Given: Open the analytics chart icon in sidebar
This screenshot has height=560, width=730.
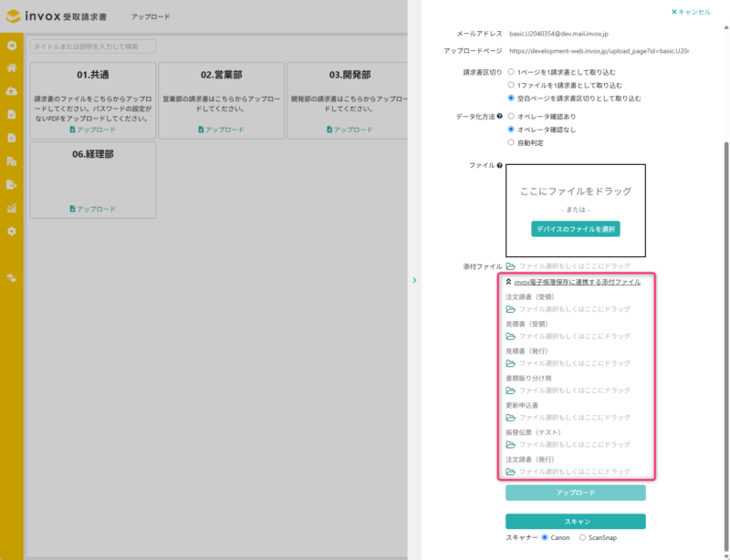Looking at the screenshot, I should click(14, 208).
